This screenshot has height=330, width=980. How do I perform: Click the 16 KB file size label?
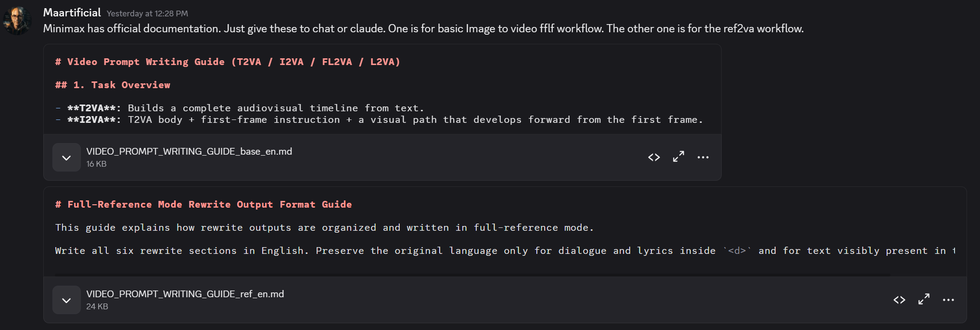pos(96,164)
